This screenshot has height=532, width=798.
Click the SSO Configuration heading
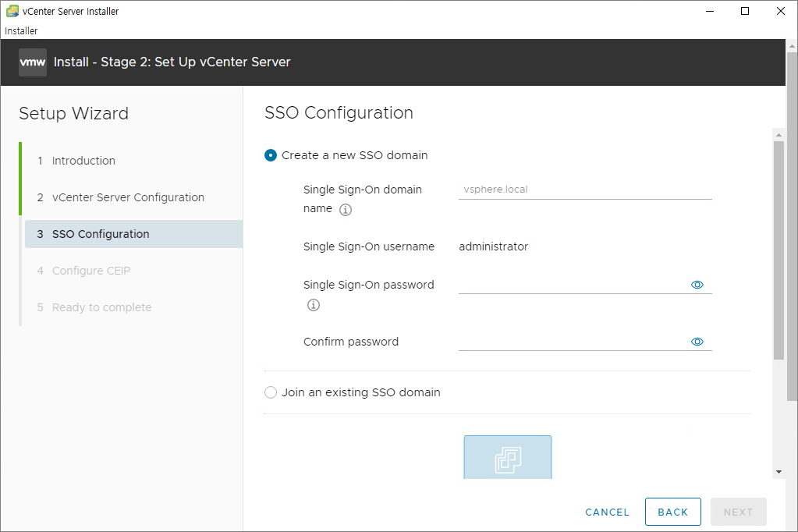coord(339,112)
